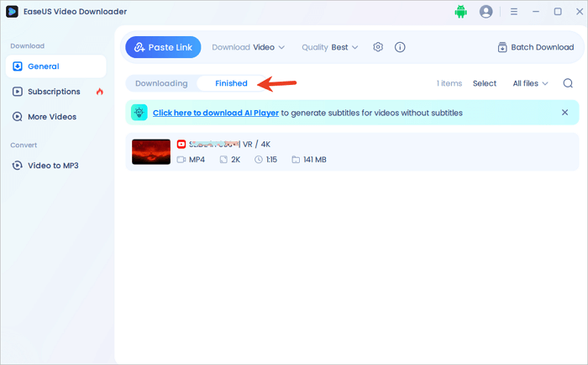Open Video to MP3 converter

(x=53, y=166)
